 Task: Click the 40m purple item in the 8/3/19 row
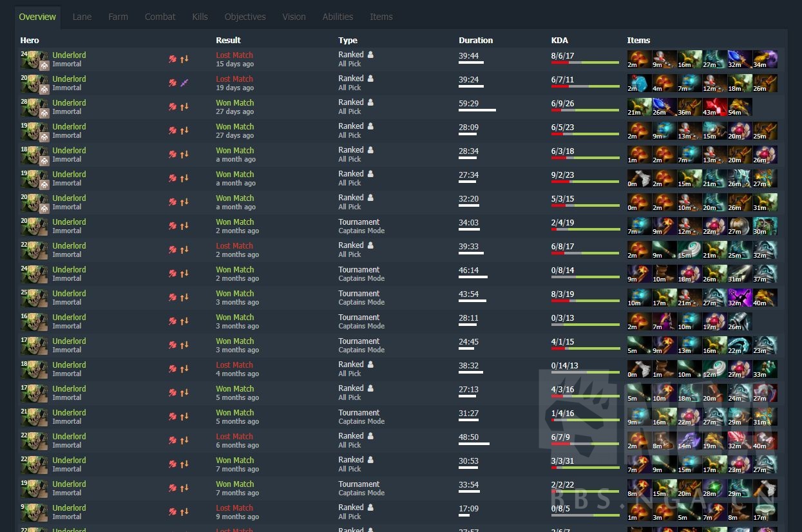click(765, 298)
